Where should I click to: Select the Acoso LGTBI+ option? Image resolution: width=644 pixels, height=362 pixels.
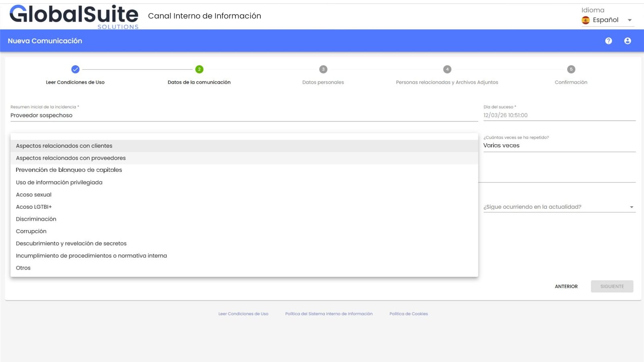[244, 207]
